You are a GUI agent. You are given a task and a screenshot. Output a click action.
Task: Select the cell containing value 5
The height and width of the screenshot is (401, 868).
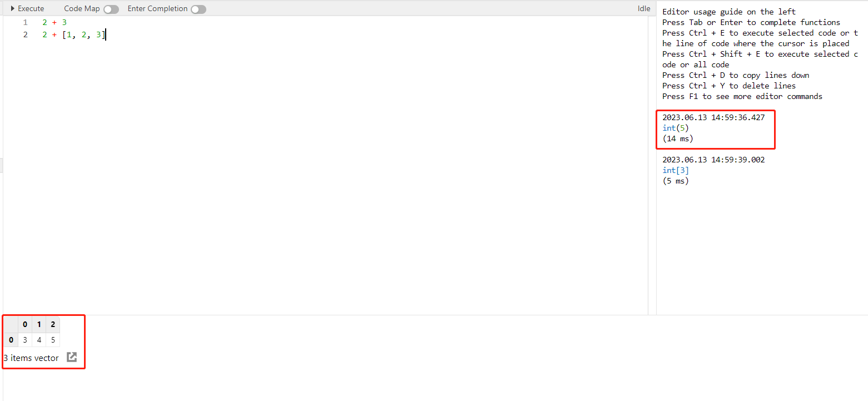tap(53, 340)
